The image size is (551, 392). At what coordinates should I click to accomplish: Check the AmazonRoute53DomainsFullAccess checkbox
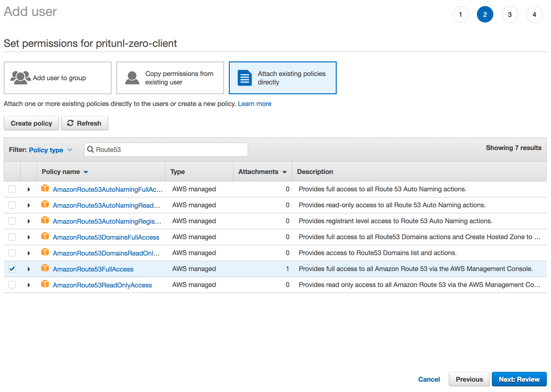[x=12, y=237]
